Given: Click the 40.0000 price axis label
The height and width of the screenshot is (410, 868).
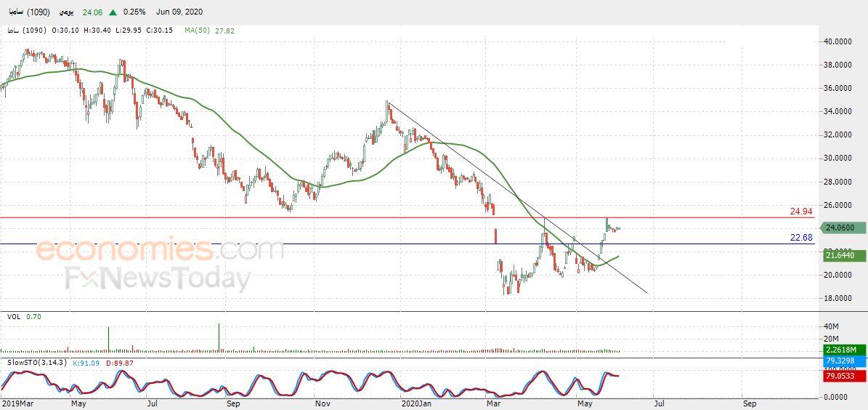Looking at the screenshot, I should coord(839,41).
